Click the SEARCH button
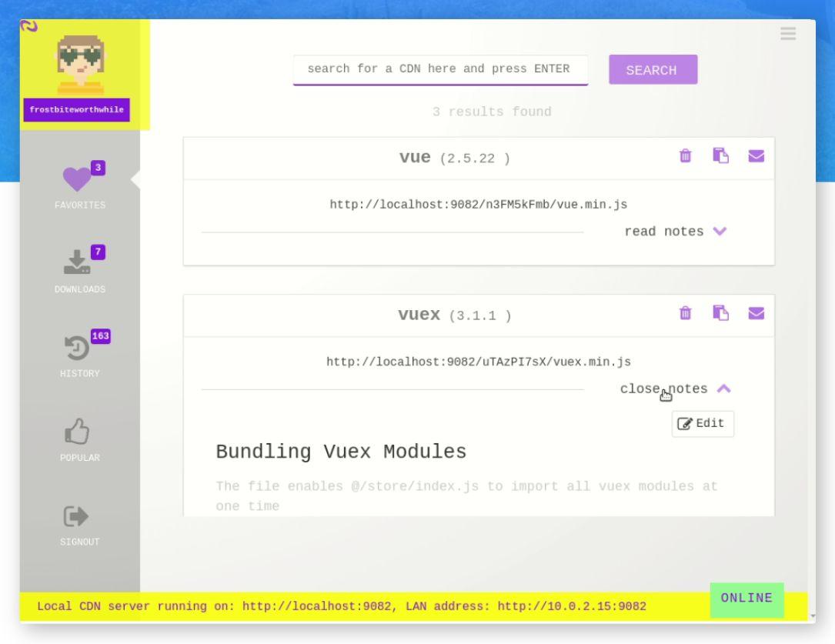Screen dimensions: 835x644 pos(653,70)
